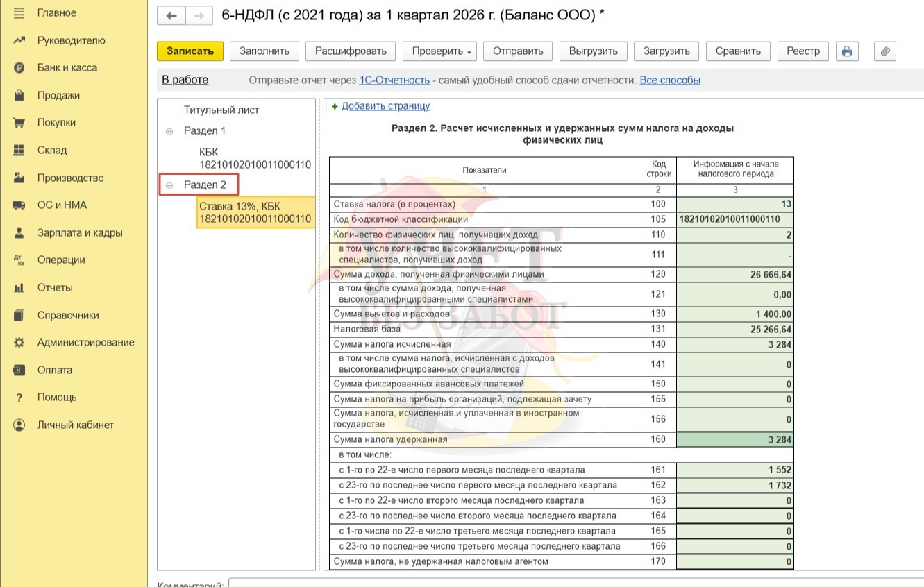The image size is (924, 587).
Task: Collapse the Раздел 1 tree node
Action: pos(169,131)
